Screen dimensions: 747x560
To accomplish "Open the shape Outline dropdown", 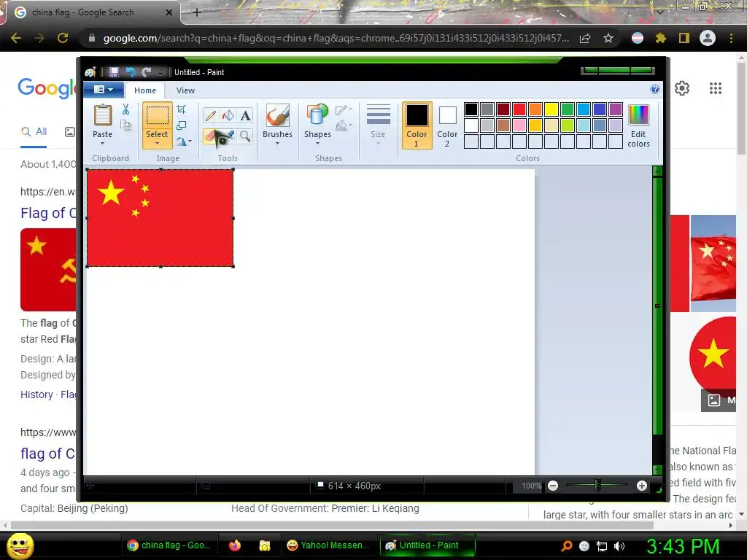I will (344, 111).
